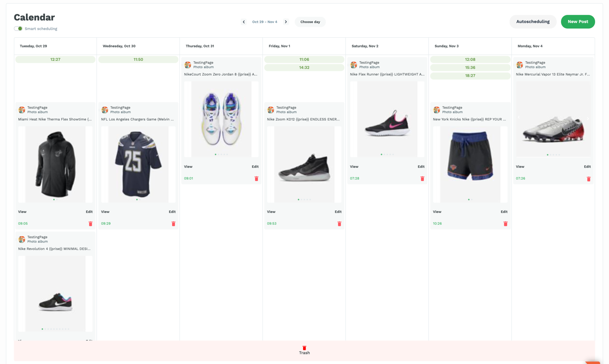Screen dimensions: 609x364
Task: Click the 09:05 scheduled time label
Action: pos(23,224)
